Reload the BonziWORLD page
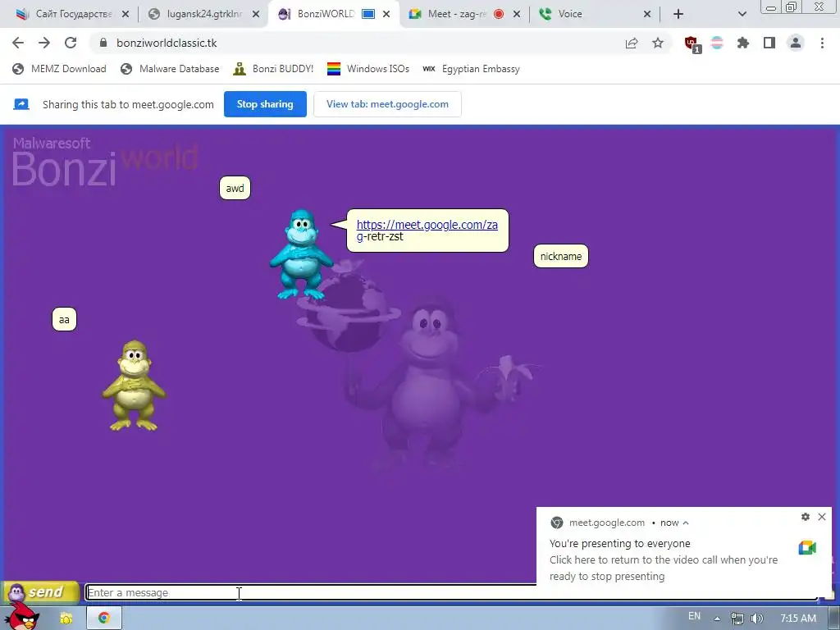The width and height of the screenshot is (840, 630). tap(71, 43)
